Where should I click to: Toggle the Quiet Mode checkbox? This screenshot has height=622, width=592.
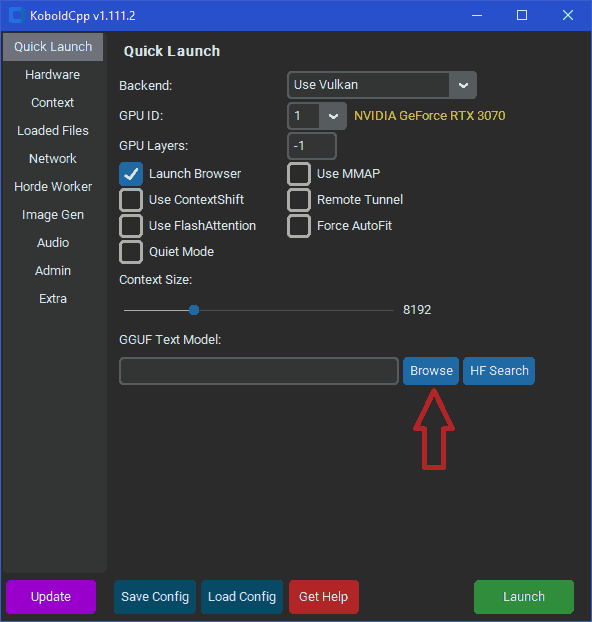pyautogui.click(x=131, y=252)
